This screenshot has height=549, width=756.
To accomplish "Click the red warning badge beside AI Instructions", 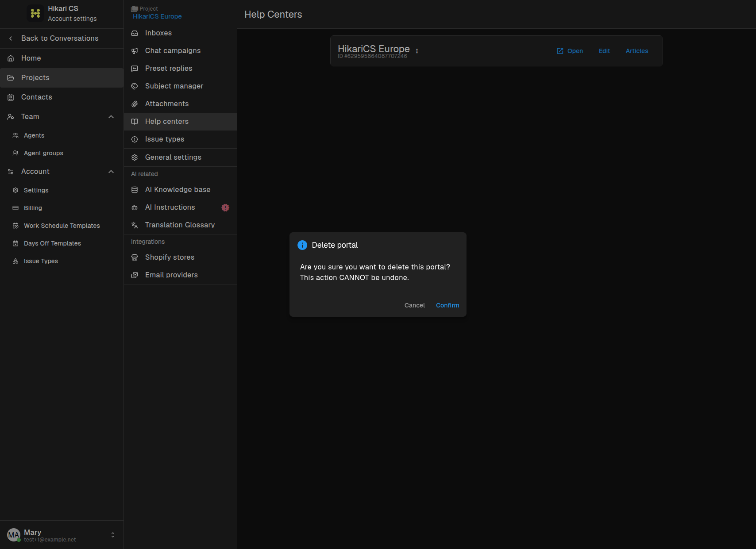I will (225, 207).
